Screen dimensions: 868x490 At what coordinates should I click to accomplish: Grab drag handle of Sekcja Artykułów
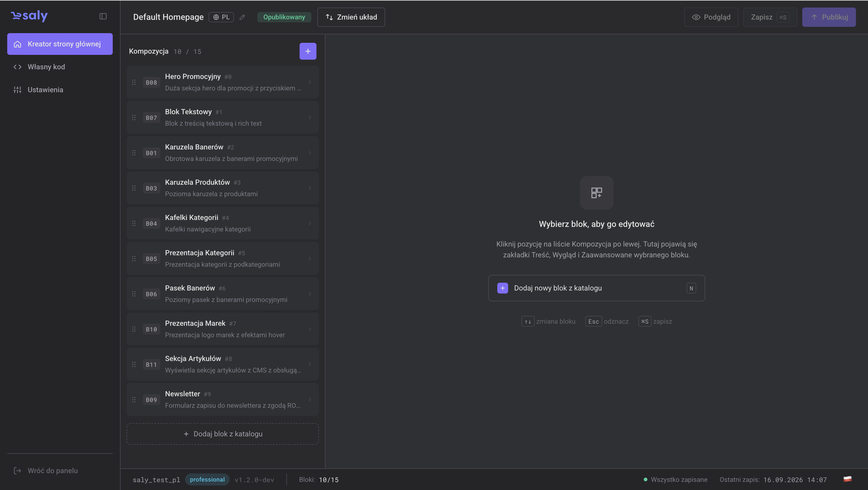pyautogui.click(x=134, y=364)
